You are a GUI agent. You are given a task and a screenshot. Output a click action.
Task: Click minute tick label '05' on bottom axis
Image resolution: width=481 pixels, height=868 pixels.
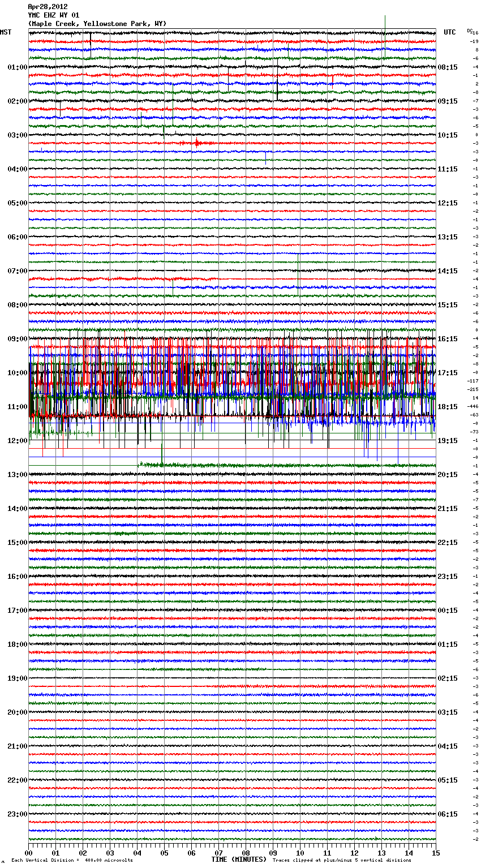[x=164, y=853]
